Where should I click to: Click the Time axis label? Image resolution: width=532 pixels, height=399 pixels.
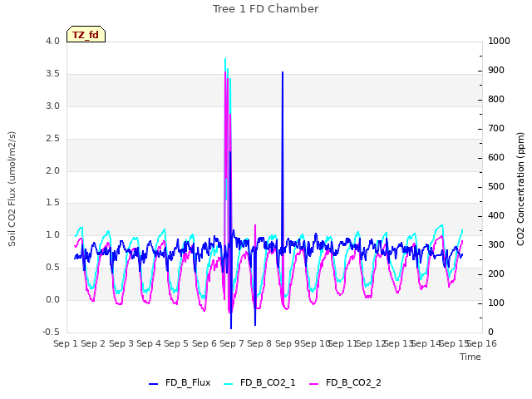click(470, 357)
